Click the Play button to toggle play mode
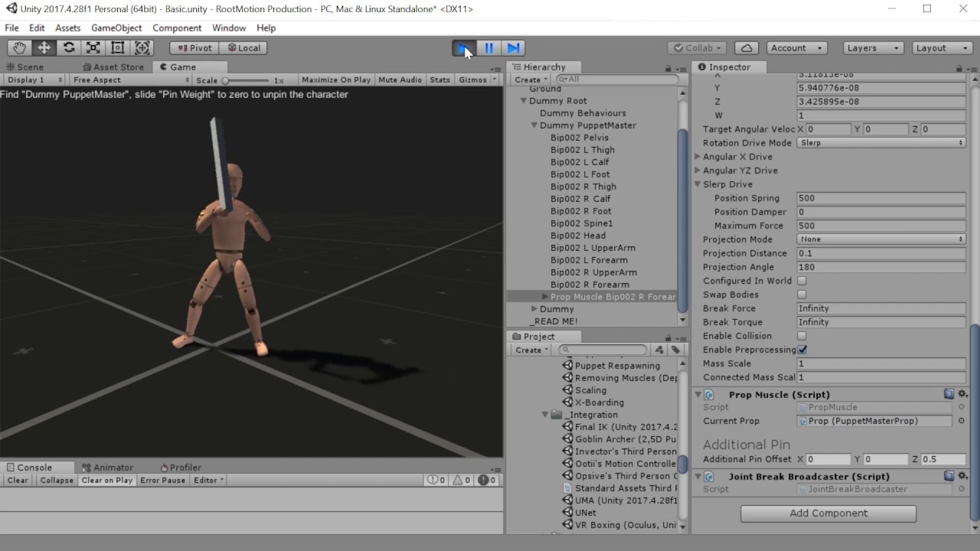 pyautogui.click(x=464, y=47)
